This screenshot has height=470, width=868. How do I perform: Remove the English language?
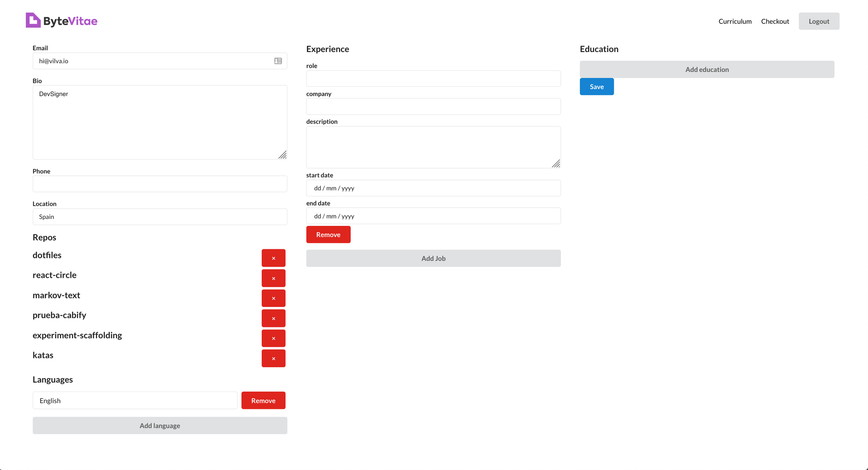263,400
